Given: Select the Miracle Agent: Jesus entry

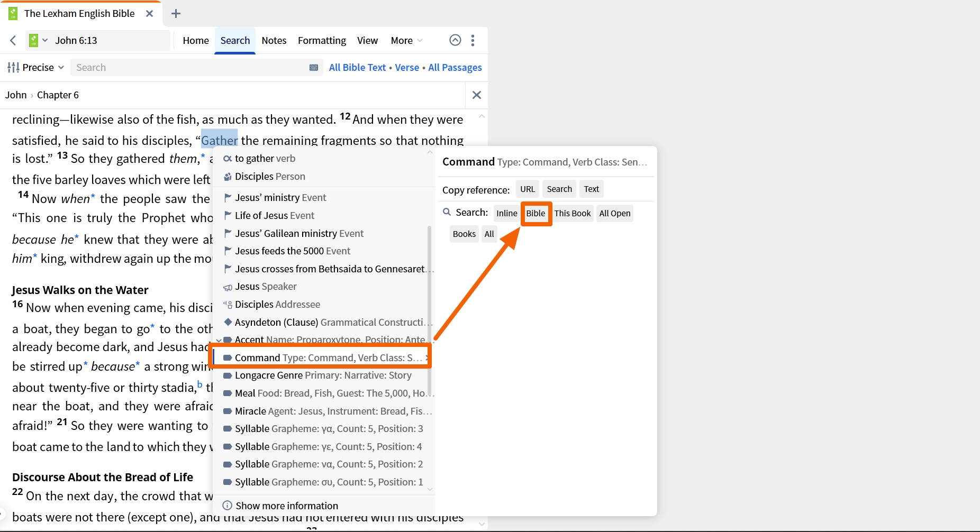Looking at the screenshot, I should pos(323,411).
